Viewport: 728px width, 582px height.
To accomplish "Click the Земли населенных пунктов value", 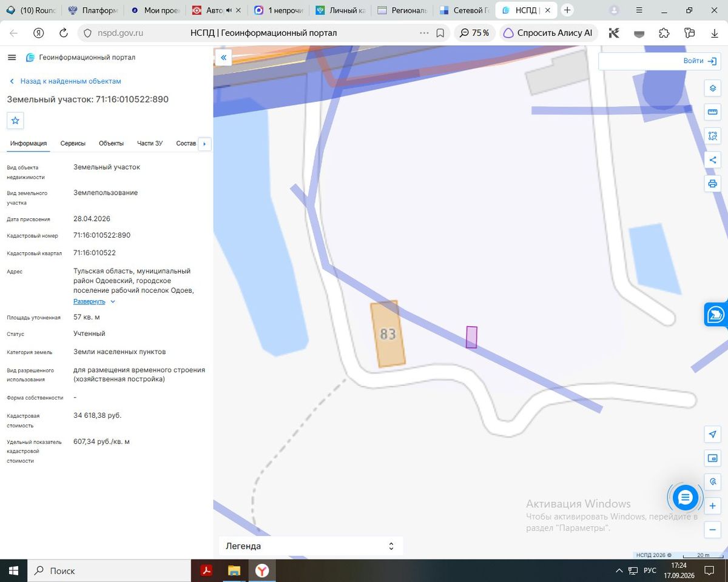I will pos(120,352).
